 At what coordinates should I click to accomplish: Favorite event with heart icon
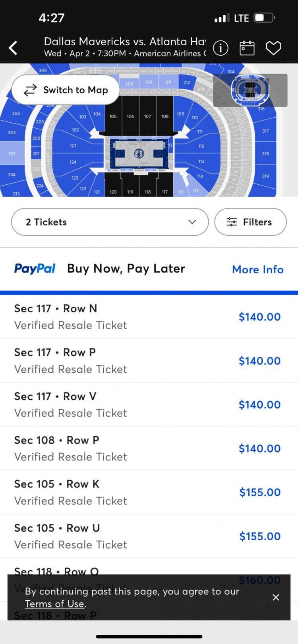(x=273, y=48)
